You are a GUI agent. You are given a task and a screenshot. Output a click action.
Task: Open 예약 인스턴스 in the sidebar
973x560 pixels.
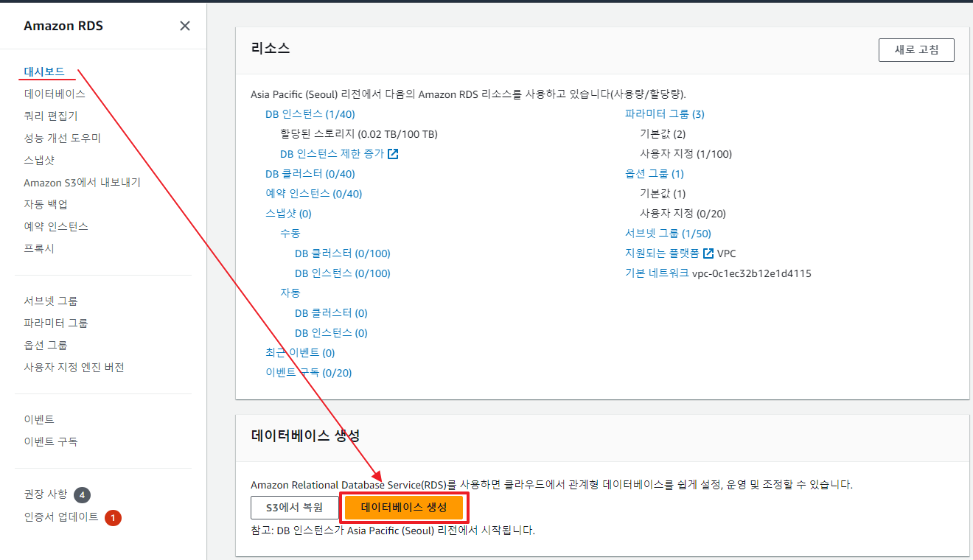[56, 226]
